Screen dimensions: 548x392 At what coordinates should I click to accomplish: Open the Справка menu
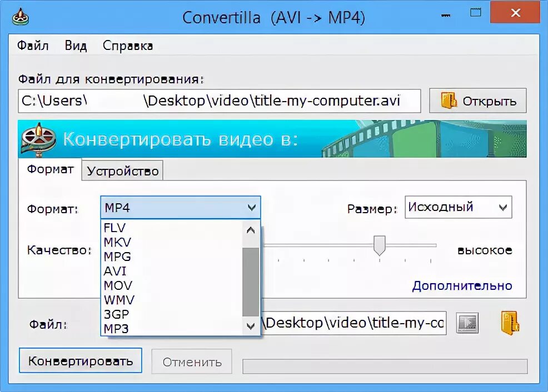[x=128, y=46]
